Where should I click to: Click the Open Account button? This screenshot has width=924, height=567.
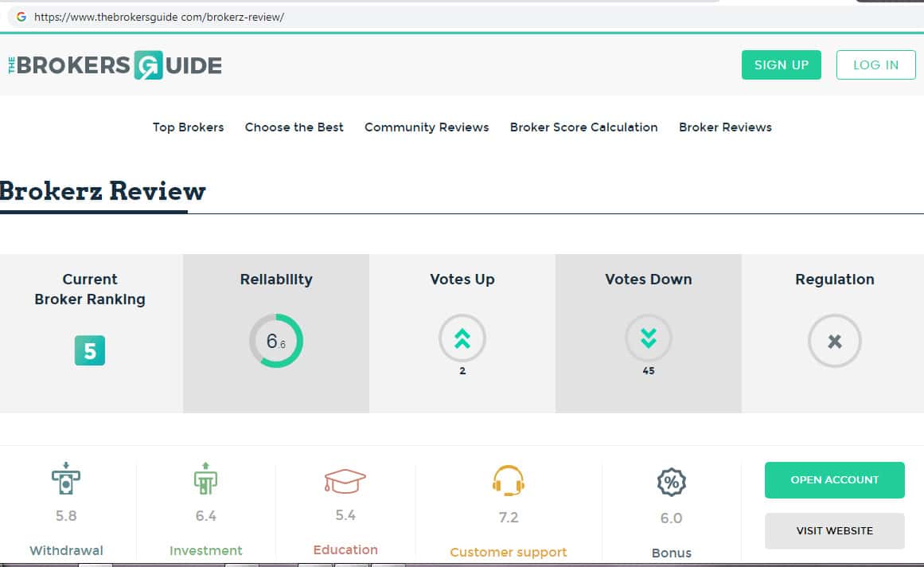coord(834,480)
